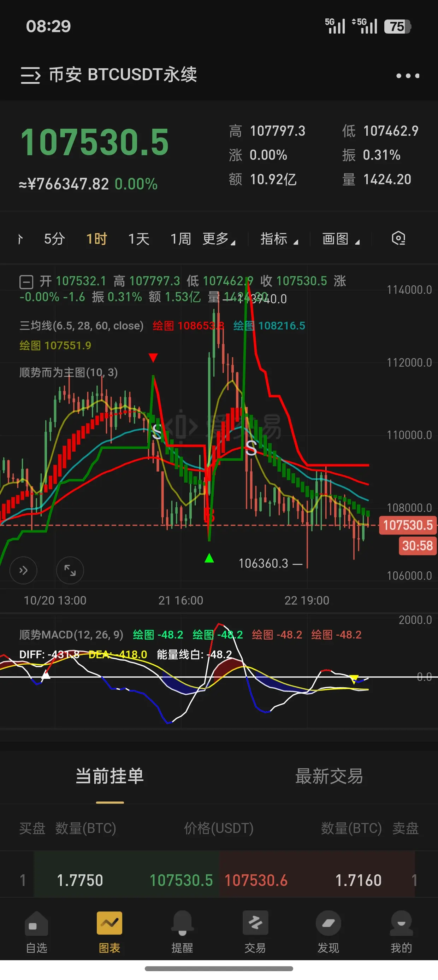Image resolution: width=438 pixels, height=980 pixels.
Task: Open chart settings hexagon icon
Action: 398,239
